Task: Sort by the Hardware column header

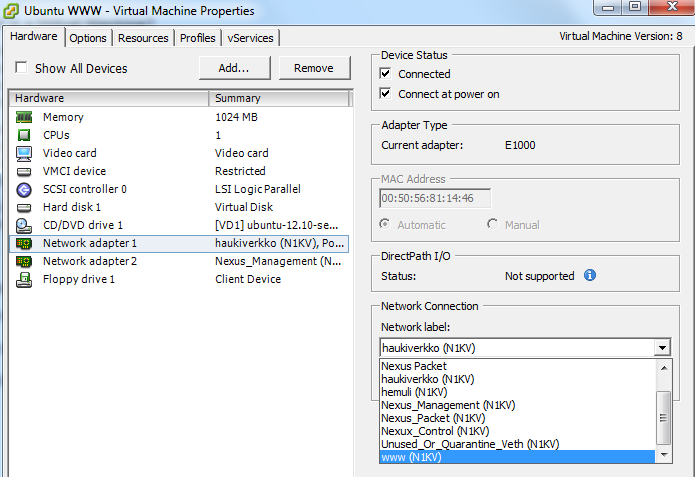Action: 109,98
